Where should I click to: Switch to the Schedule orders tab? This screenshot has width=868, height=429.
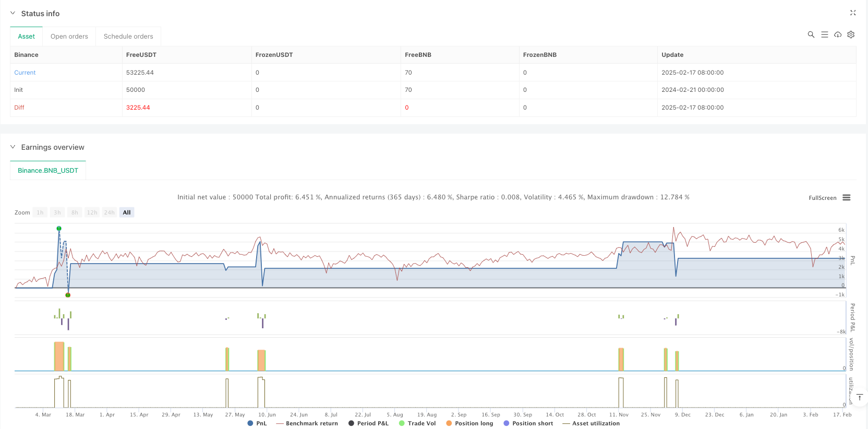[128, 37]
